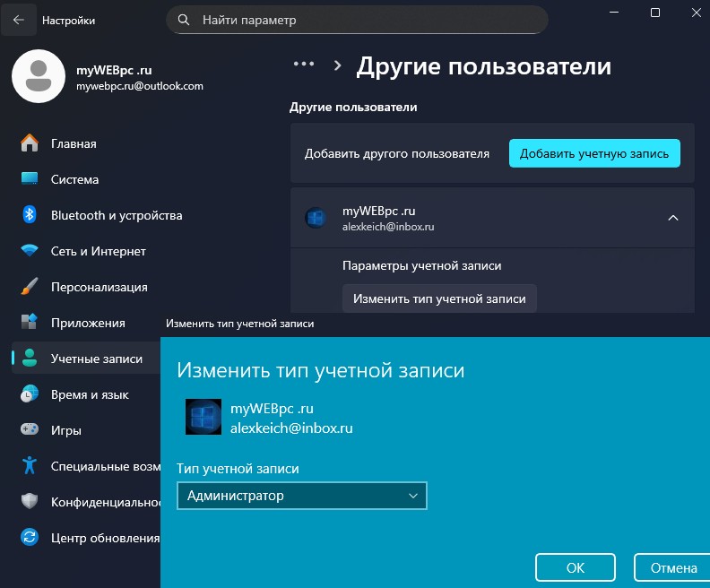This screenshot has height=588, width=710.
Task: Click the Тип учетной записи label
Action: [238, 469]
